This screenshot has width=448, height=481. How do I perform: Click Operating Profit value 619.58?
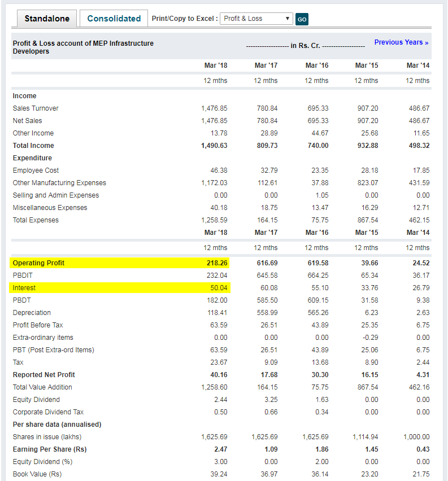tap(318, 263)
